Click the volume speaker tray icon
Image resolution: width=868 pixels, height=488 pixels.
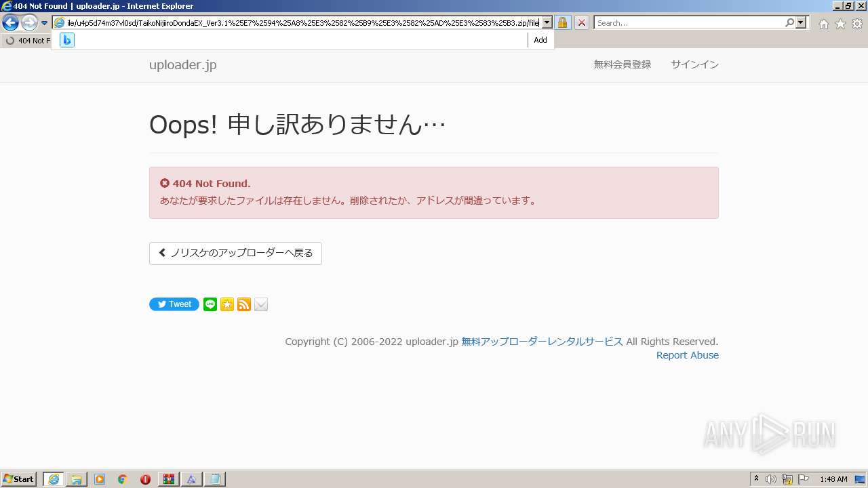(x=771, y=479)
